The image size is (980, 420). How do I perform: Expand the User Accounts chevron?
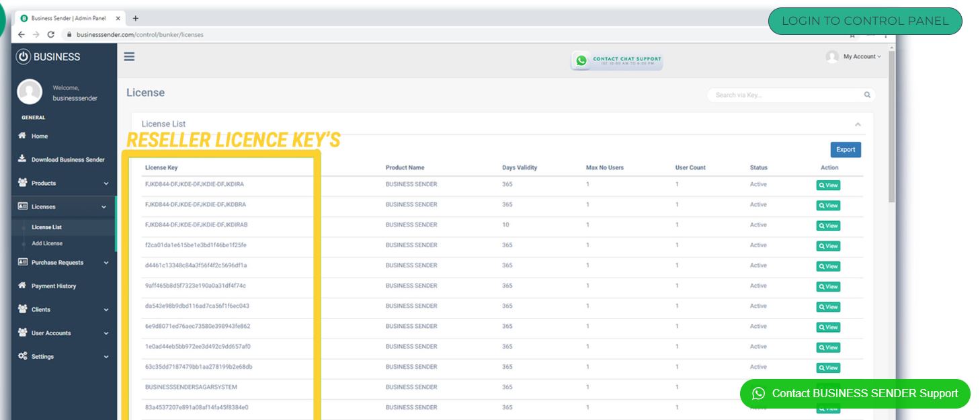pyautogui.click(x=106, y=333)
